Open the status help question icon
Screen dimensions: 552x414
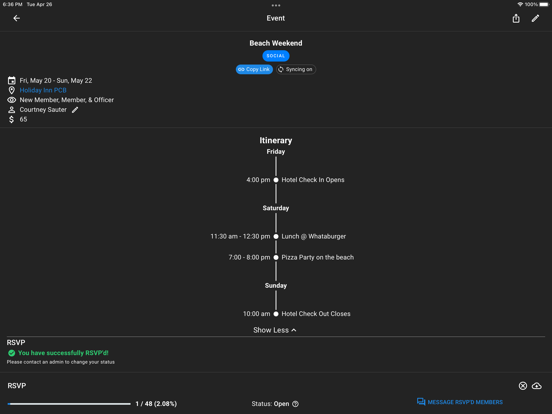click(x=295, y=404)
